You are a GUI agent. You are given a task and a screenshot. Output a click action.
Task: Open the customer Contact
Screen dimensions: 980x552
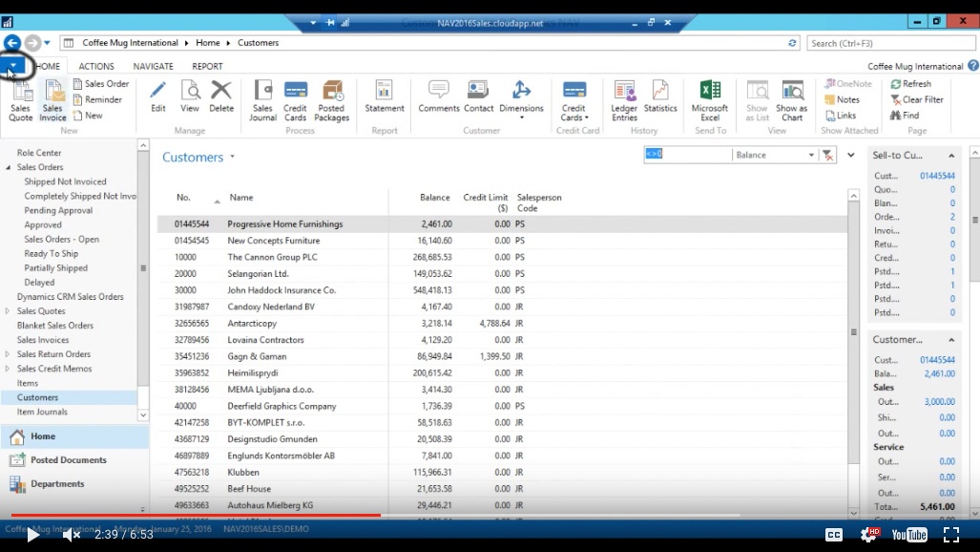point(478,97)
